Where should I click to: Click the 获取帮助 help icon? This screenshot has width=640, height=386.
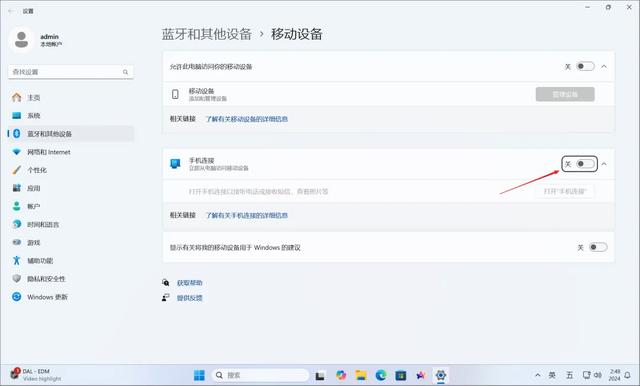pyautogui.click(x=166, y=282)
